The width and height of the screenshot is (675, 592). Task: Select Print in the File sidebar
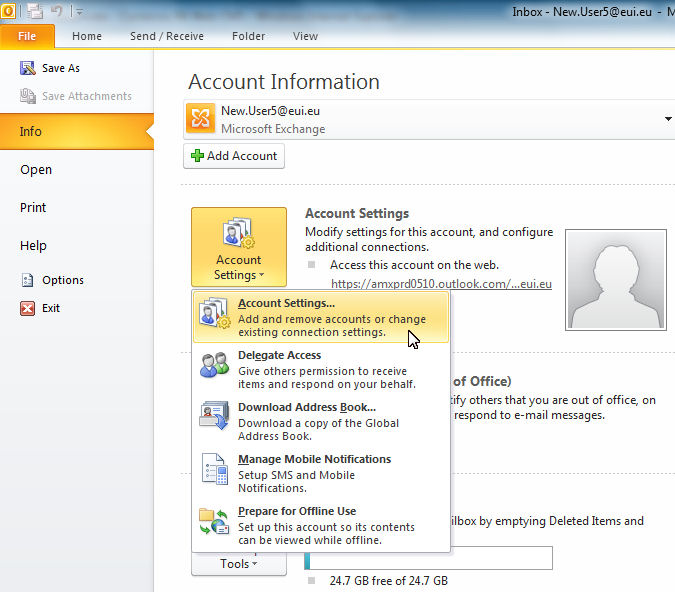coord(33,207)
